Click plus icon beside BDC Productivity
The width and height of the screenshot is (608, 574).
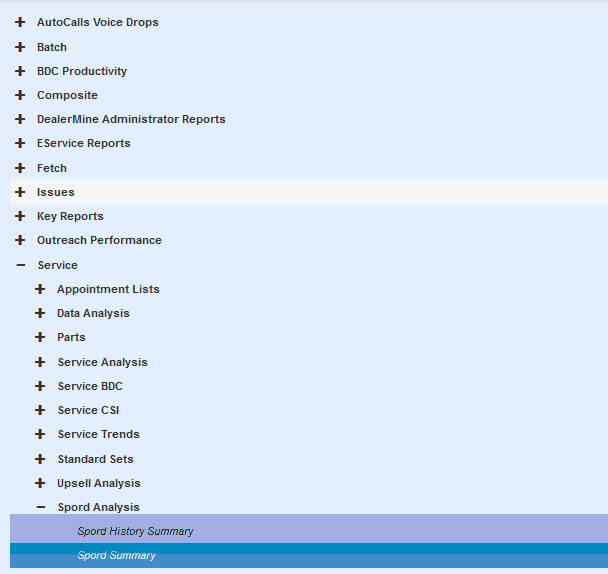pos(20,71)
